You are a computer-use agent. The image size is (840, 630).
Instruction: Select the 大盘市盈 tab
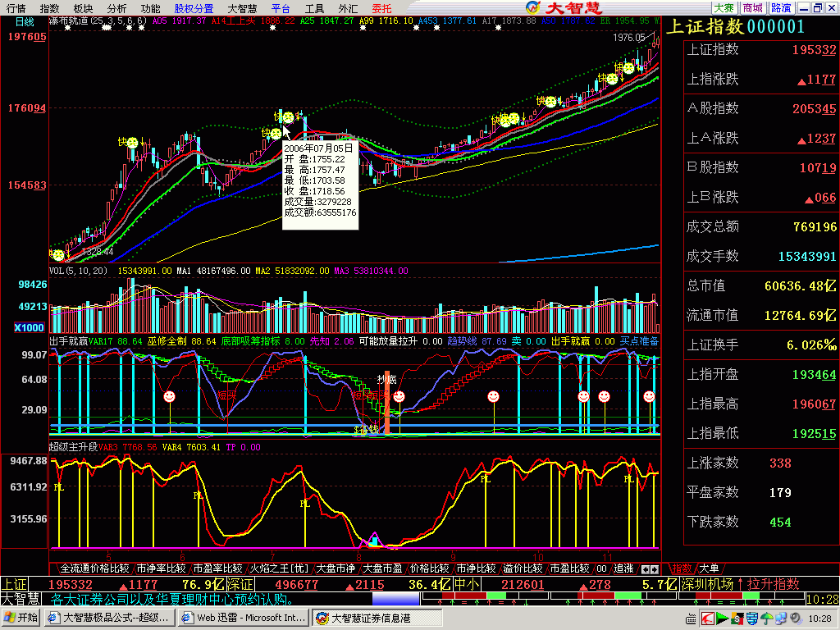click(x=382, y=568)
